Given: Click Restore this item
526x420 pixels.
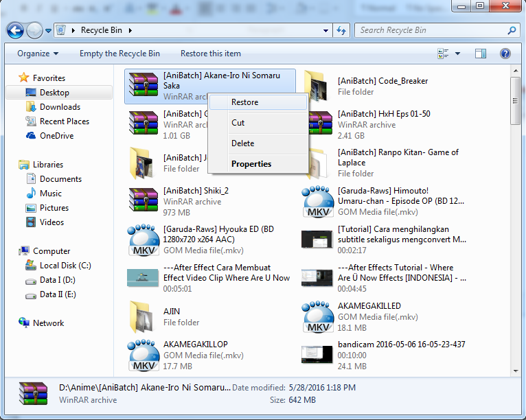Looking at the screenshot, I should [x=210, y=54].
